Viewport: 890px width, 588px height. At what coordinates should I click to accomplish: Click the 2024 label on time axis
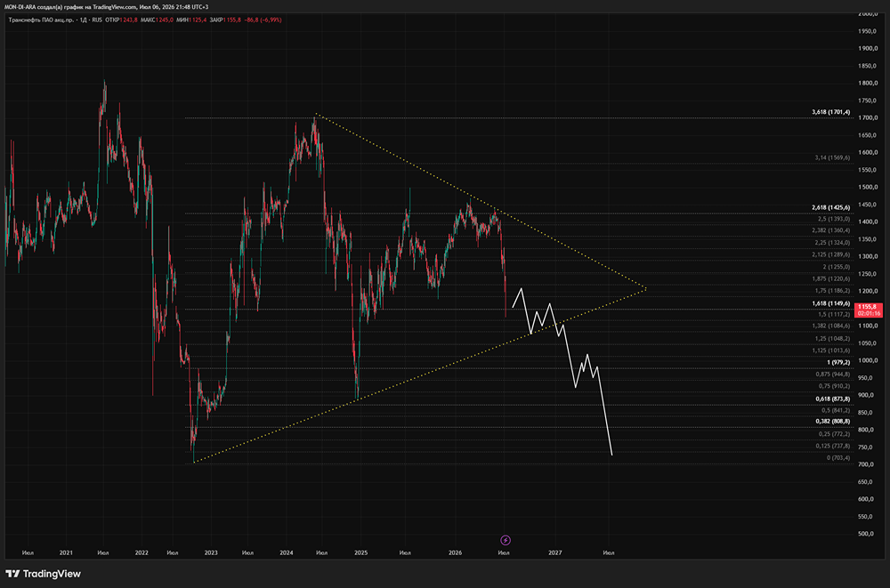[x=286, y=552]
